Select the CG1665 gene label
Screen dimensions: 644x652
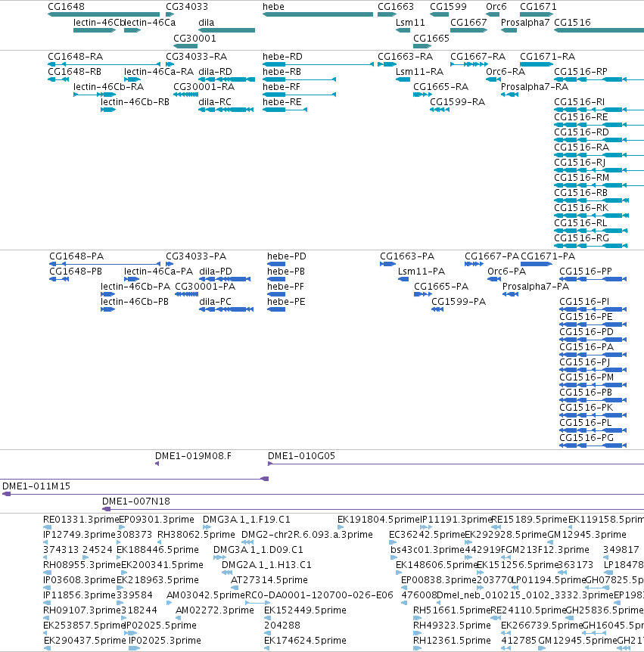(x=431, y=39)
